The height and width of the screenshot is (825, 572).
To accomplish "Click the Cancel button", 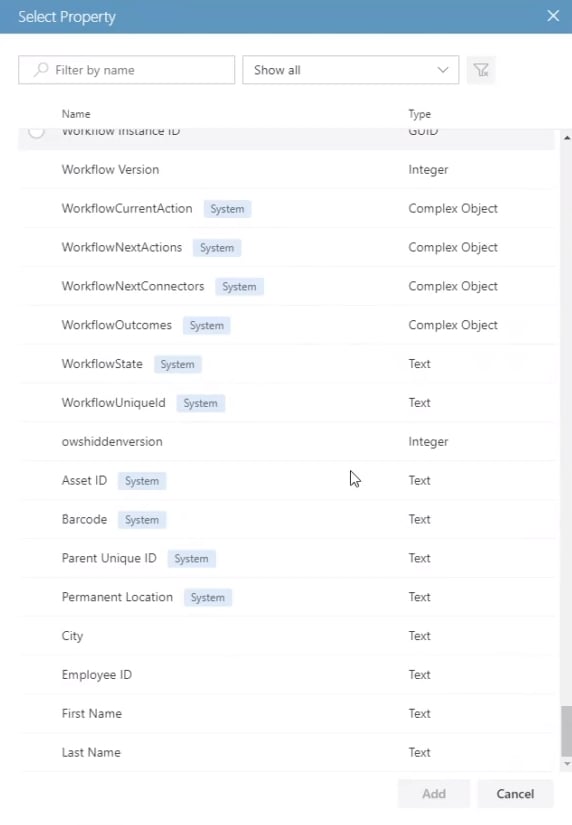I will [x=515, y=793].
